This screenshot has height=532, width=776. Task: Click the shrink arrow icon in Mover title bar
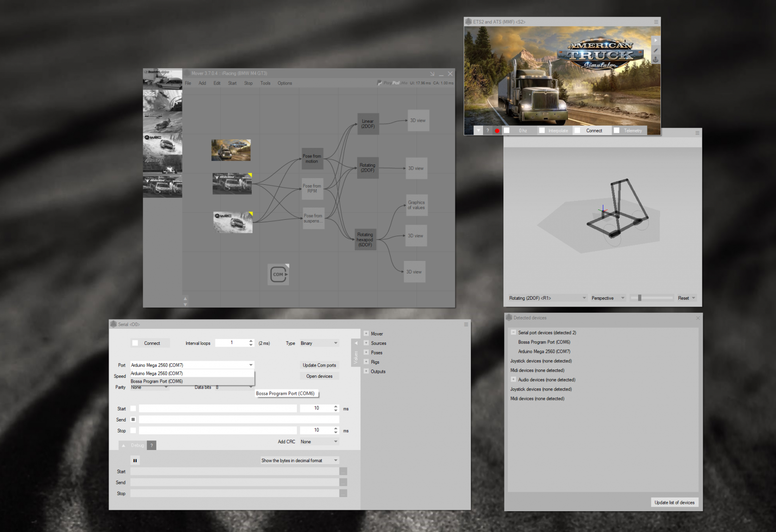click(432, 74)
